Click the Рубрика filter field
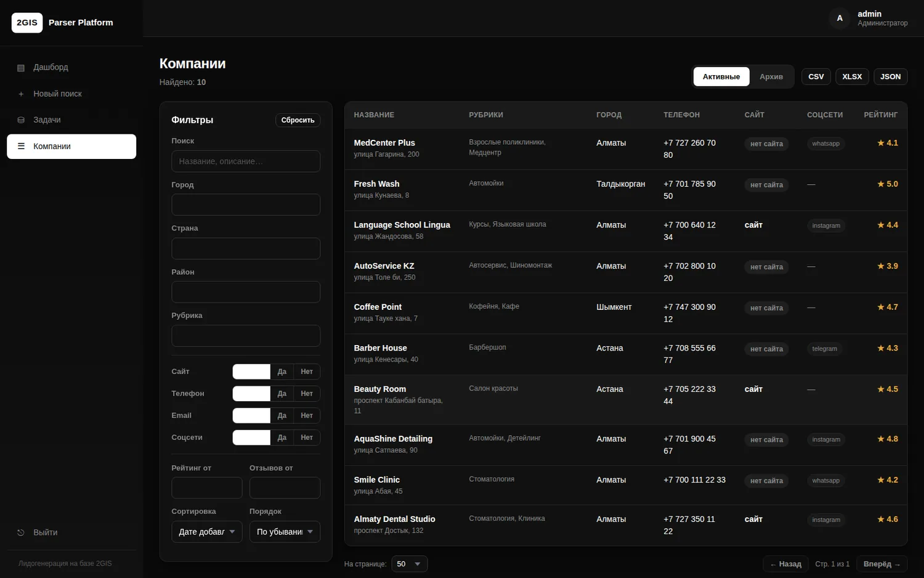 click(x=246, y=336)
